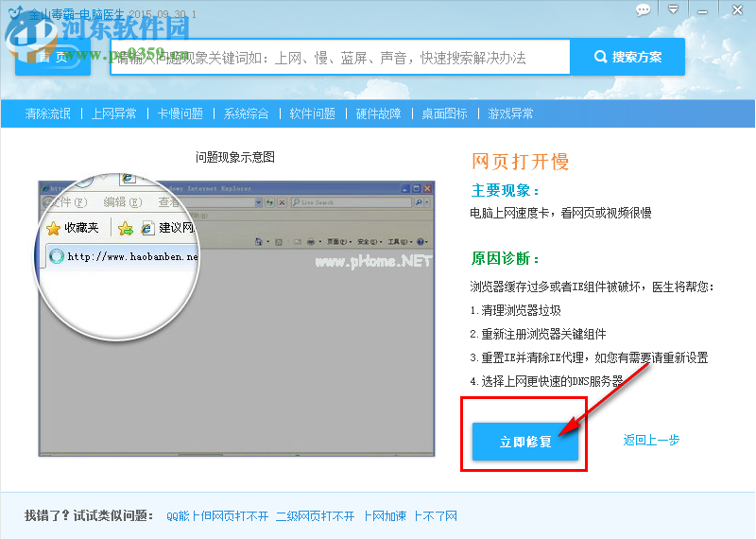The height and width of the screenshot is (539, 756).
Task: Open the 清除流氓 category
Action: coord(48,113)
